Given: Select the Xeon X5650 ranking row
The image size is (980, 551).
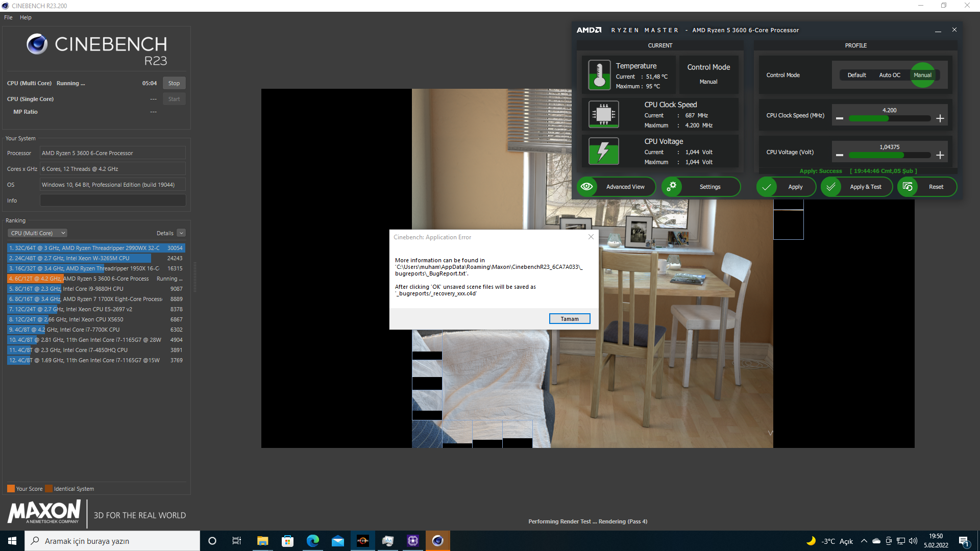Looking at the screenshot, I should tap(96, 319).
